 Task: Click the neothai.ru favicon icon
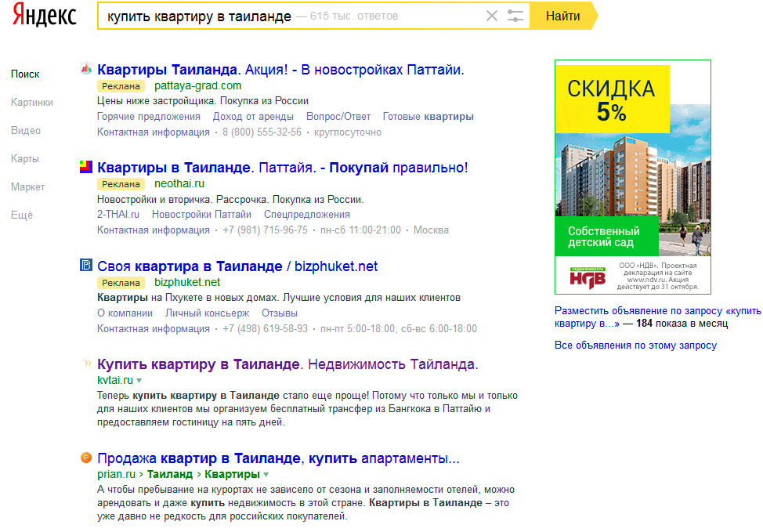click(86, 167)
